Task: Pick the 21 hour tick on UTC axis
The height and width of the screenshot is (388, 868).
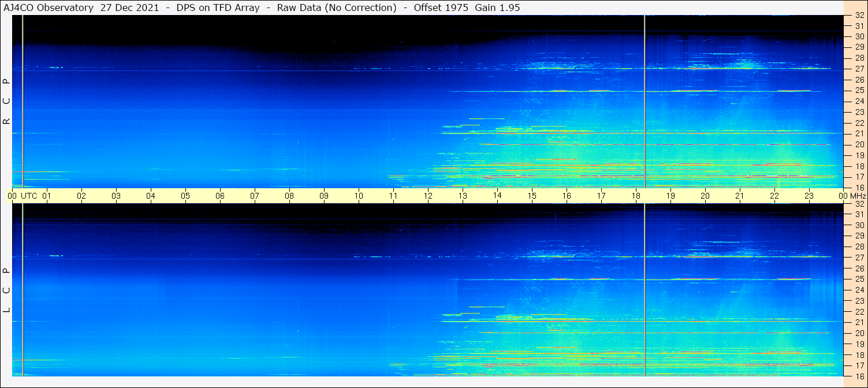Action: [x=740, y=196]
